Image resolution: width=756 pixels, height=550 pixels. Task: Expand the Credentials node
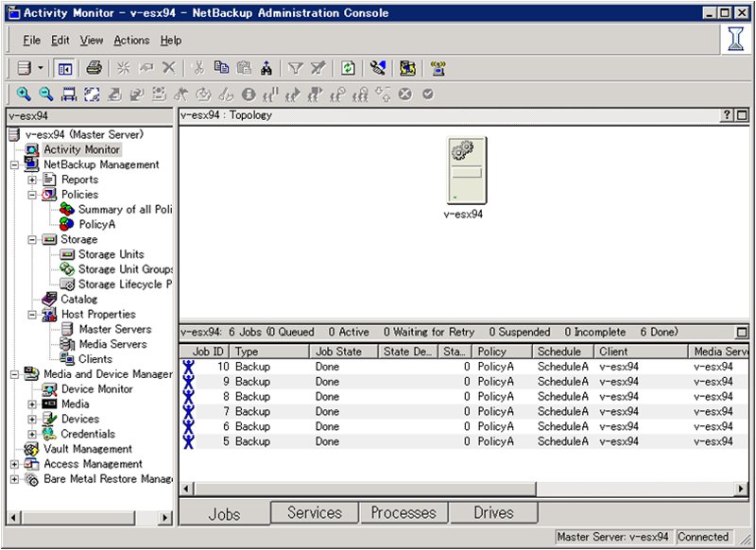pos(32,435)
